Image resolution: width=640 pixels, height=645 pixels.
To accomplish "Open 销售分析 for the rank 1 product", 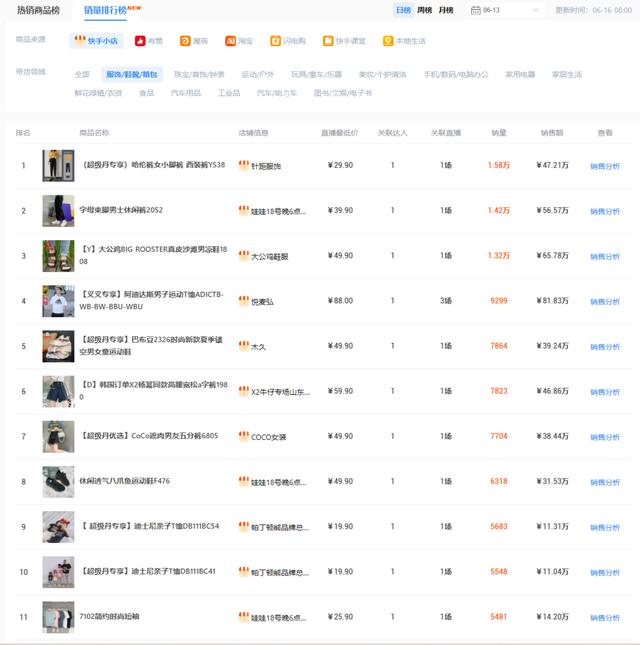I will tap(604, 166).
